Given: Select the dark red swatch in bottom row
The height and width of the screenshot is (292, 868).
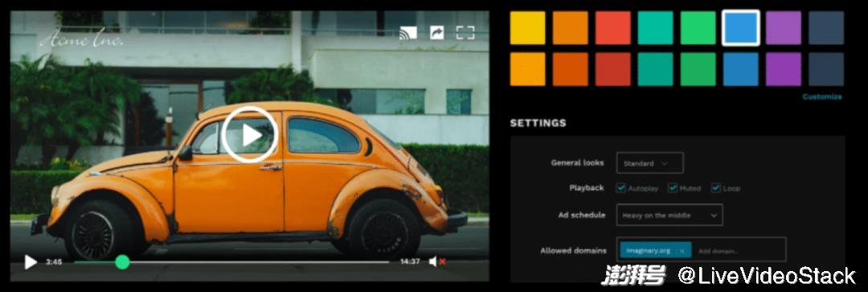Looking at the screenshot, I should (x=612, y=69).
